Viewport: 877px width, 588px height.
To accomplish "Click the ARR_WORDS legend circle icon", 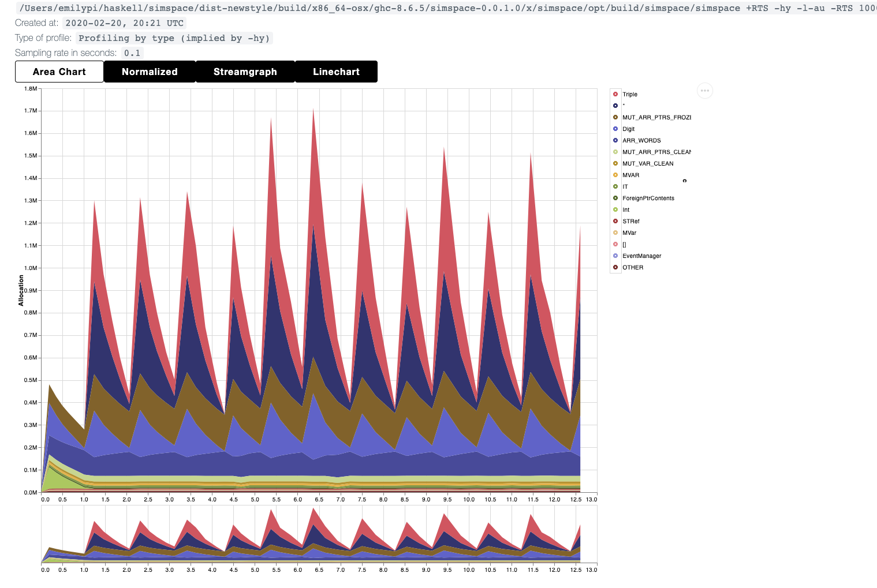I will tap(615, 140).
